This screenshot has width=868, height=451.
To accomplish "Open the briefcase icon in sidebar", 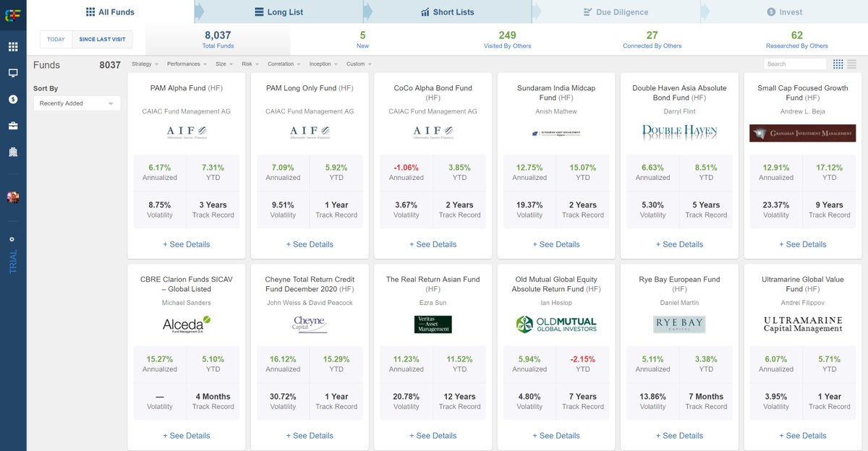I will (13, 126).
